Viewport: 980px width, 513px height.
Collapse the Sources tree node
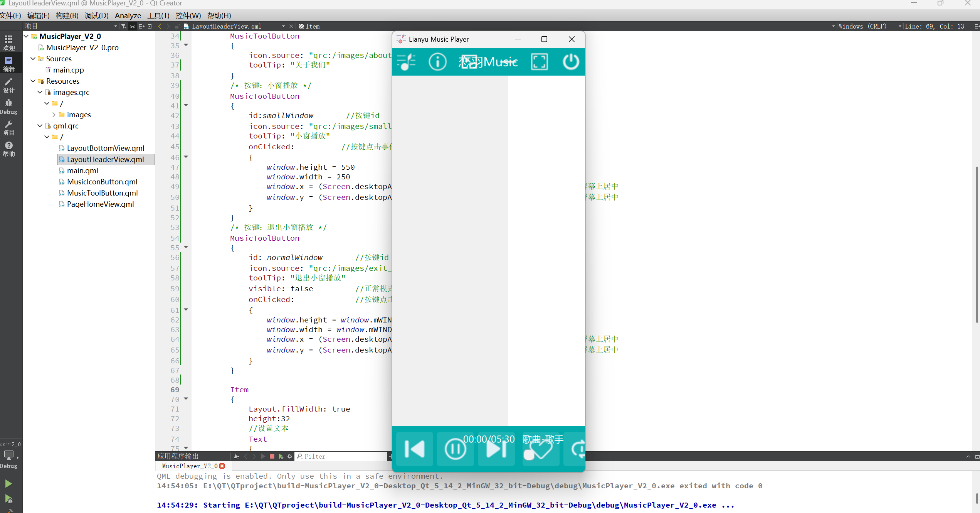[33, 59]
